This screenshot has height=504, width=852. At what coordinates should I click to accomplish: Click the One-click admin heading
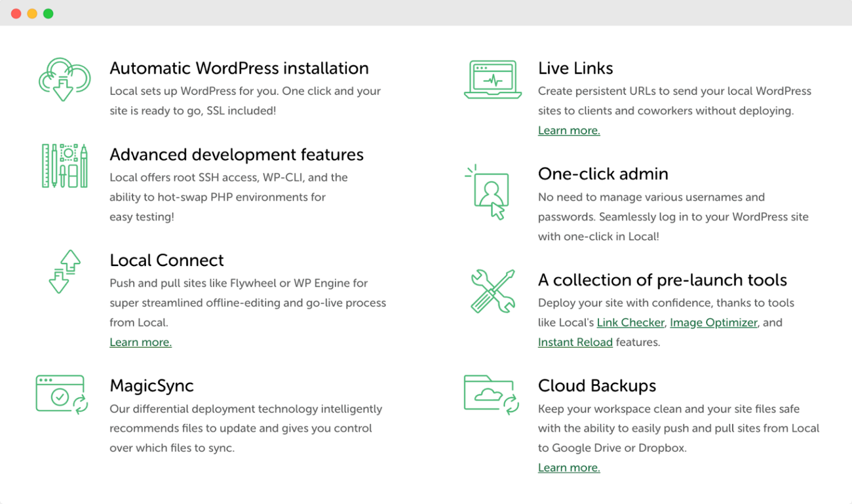coord(603,174)
